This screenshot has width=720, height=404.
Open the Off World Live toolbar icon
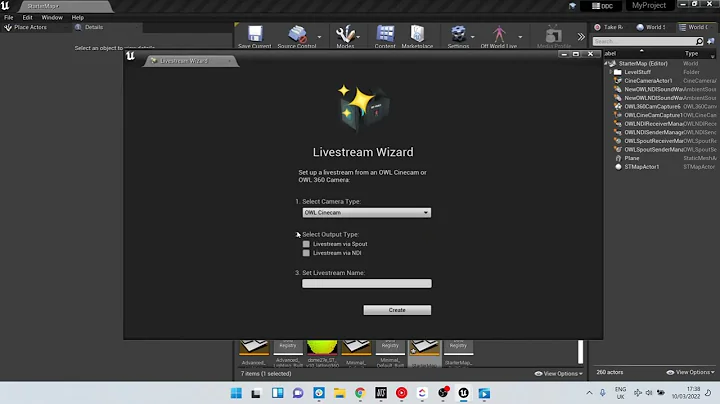pos(499,36)
